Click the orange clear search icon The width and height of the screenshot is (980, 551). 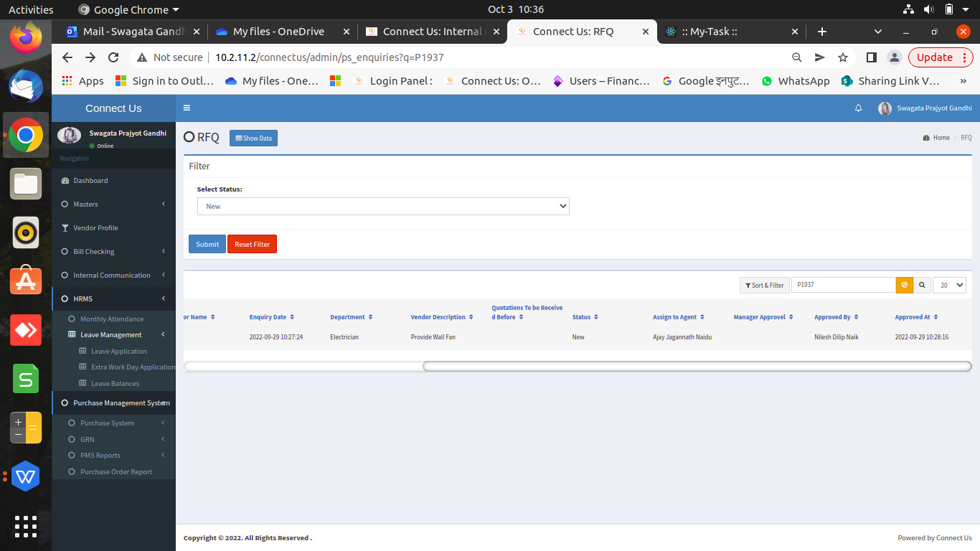click(905, 285)
